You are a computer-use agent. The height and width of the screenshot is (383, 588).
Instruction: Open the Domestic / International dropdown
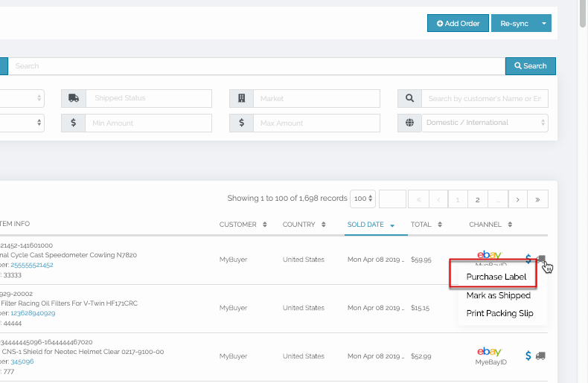[485, 123]
